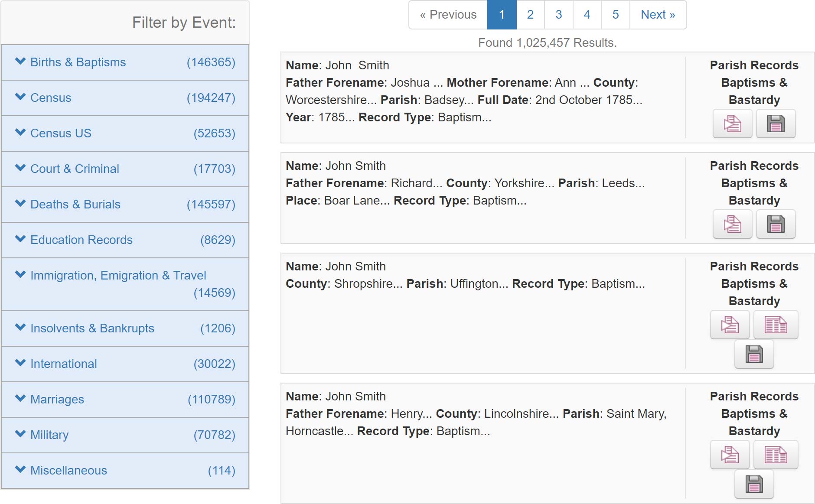Save the Uffington Shropshire baptism record
Image resolution: width=815 pixels, height=504 pixels.
[x=754, y=354]
